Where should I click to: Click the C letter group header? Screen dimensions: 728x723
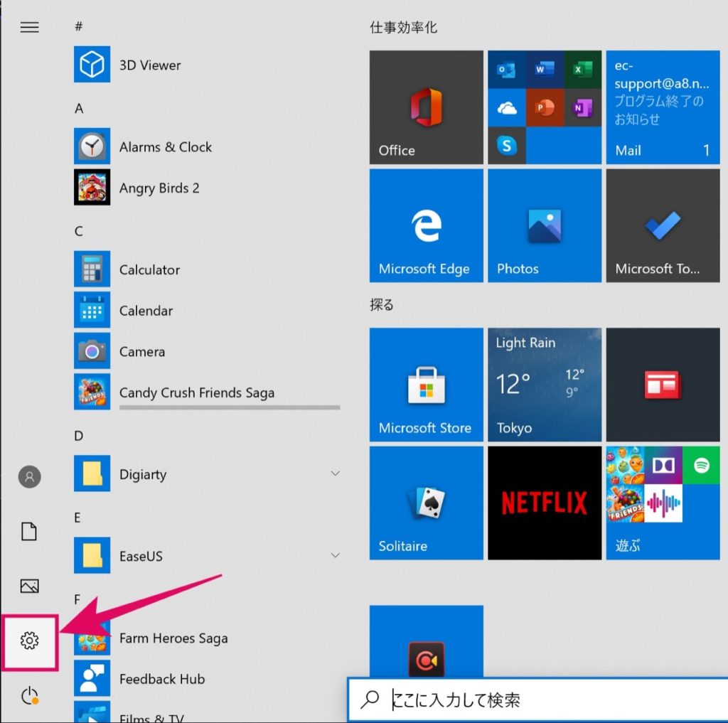click(79, 231)
